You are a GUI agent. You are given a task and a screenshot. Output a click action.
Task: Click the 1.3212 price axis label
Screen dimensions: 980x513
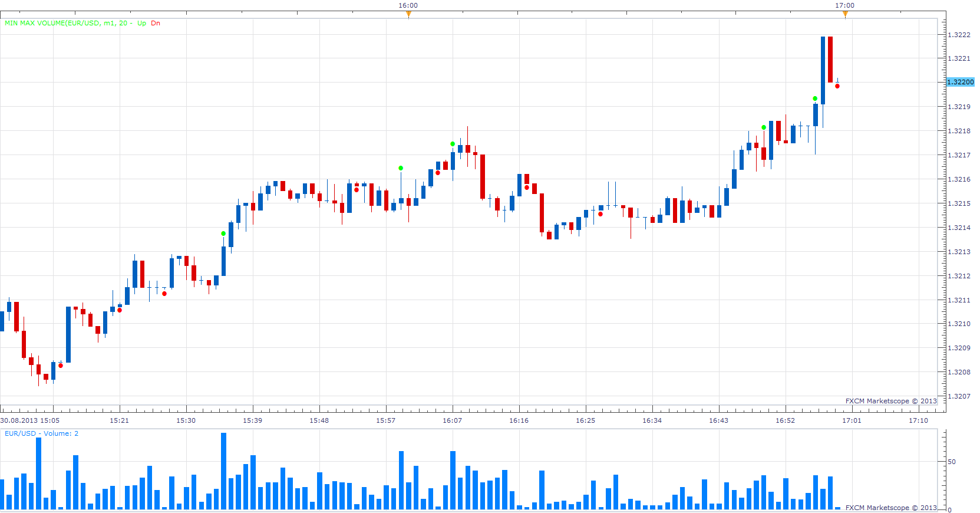[x=959, y=276]
